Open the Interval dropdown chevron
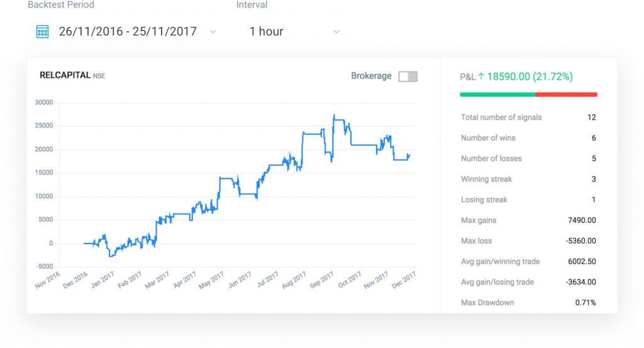The width and height of the screenshot is (644, 348). pyautogui.click(x=336, y=31)
